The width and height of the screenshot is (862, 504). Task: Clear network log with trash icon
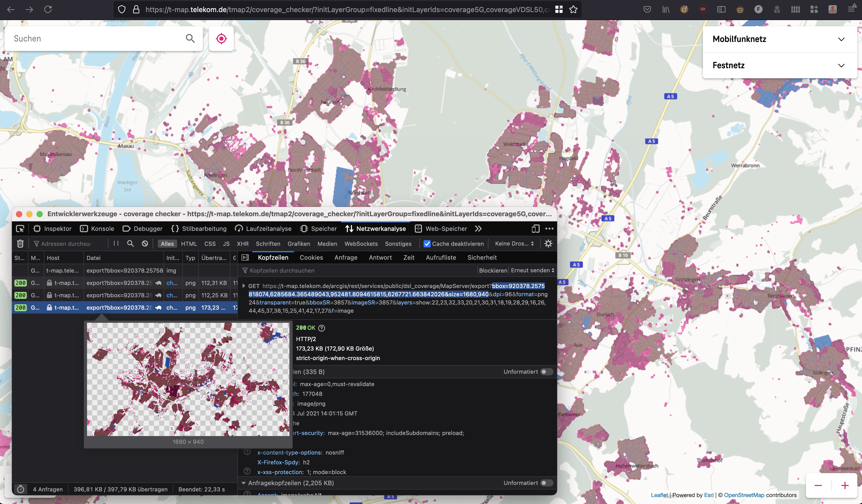tap(20, 244)
